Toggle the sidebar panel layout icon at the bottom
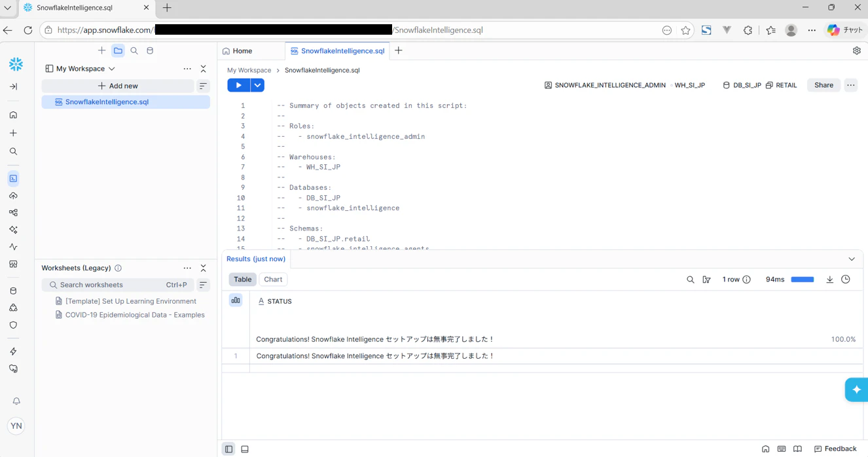Viewport: 868px width, 457px height. tap(228, 449)
